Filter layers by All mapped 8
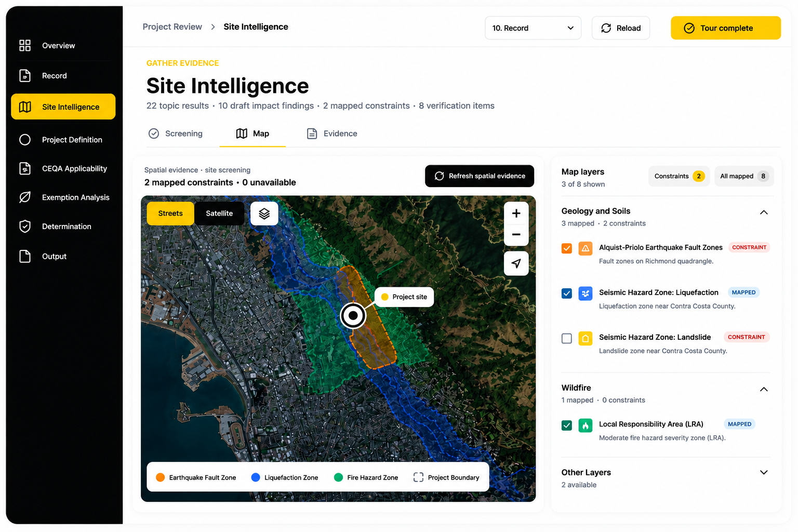Image resolution: width=798 pixels, height=532 pixels. point(744,176)
